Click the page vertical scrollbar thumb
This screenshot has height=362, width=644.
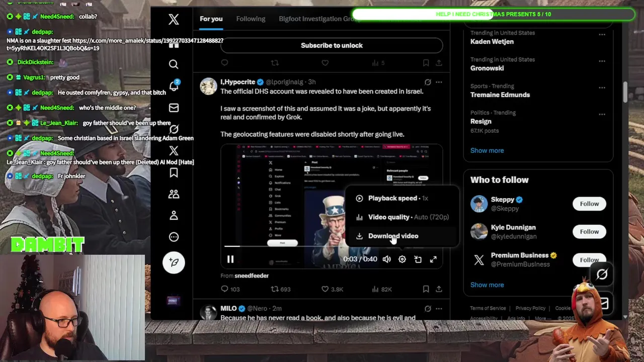tap(625, 92)
